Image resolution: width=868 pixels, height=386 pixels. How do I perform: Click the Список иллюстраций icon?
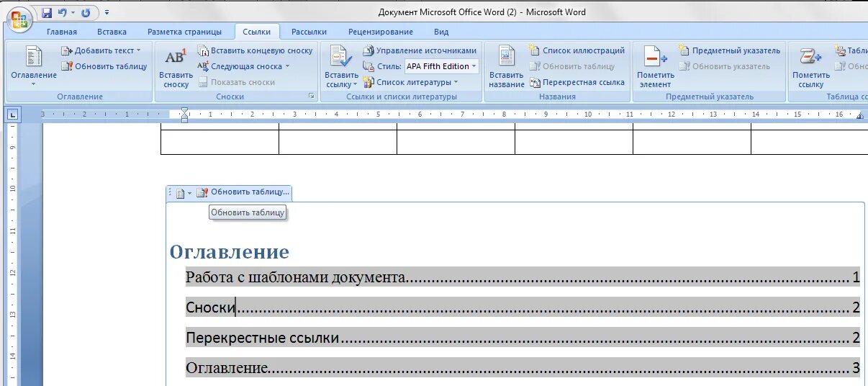pyautogui.click(x=535, y=50)
